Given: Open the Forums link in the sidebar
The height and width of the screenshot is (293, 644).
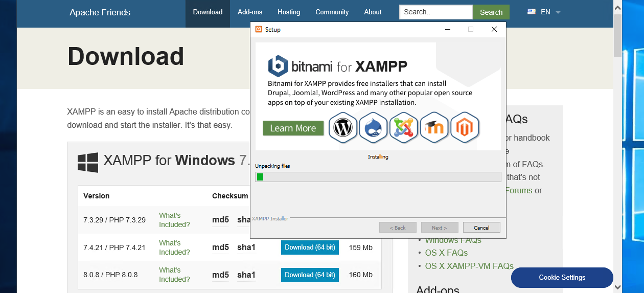Looking at the screenshot, I should (519, 190).
